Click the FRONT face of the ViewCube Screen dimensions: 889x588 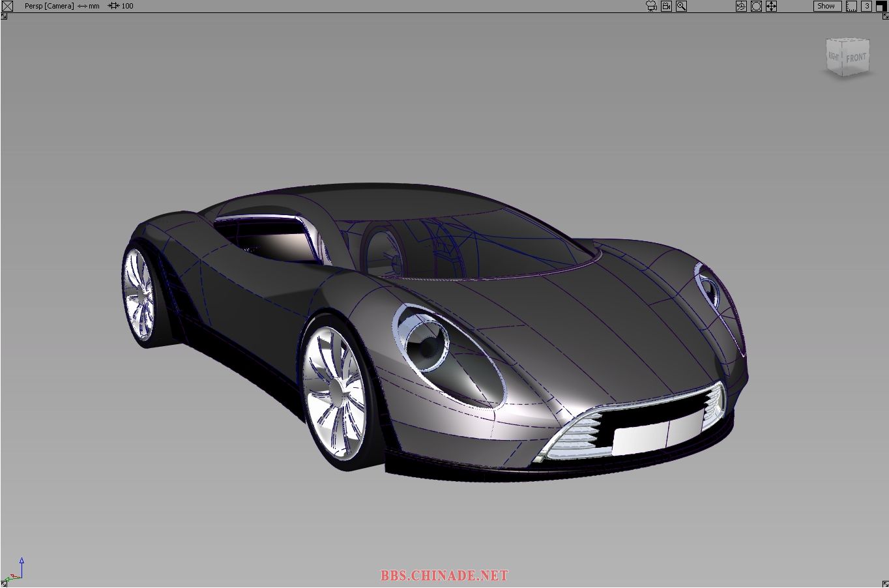(x=856, y=57)
